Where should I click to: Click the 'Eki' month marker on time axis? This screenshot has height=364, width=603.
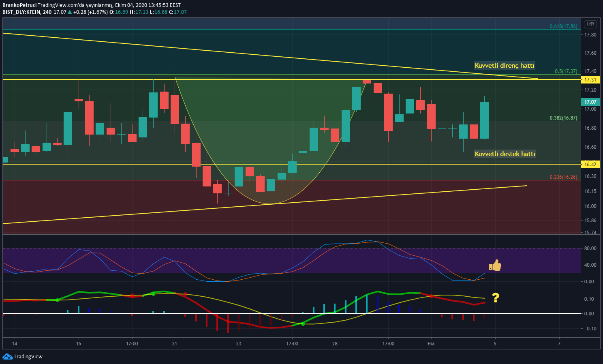[x=431, y=344]
